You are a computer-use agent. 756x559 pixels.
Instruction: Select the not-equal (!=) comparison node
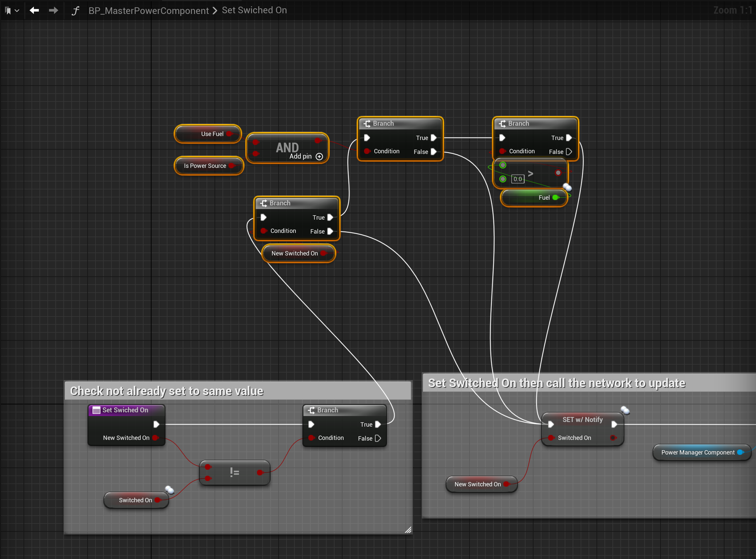[234, 472]
